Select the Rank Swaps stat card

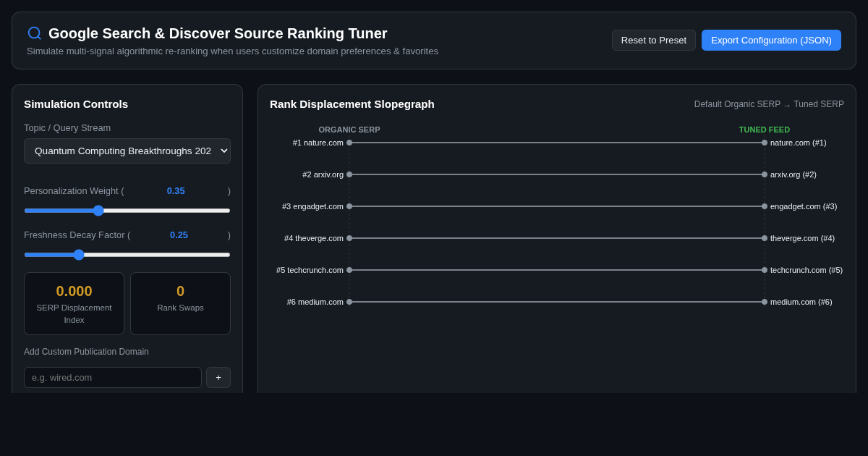(x=180, y=303)
